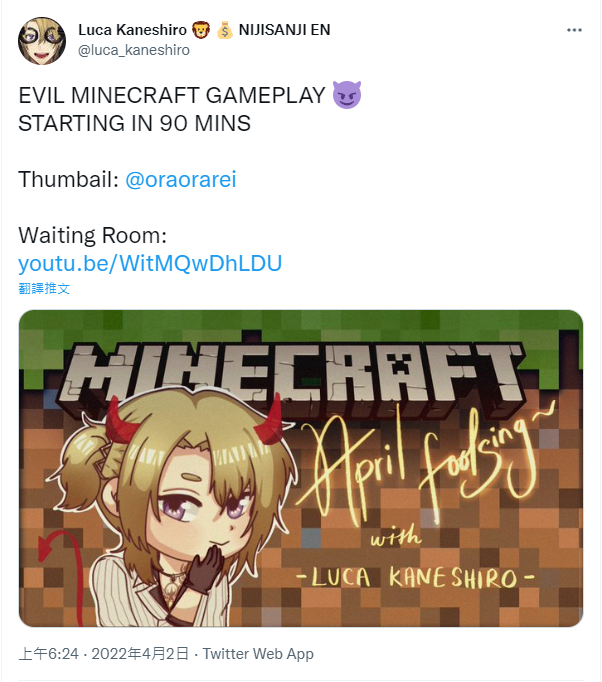
Task: Click the 2022年4月2日 date text
Action: click(x=140, y=653)
